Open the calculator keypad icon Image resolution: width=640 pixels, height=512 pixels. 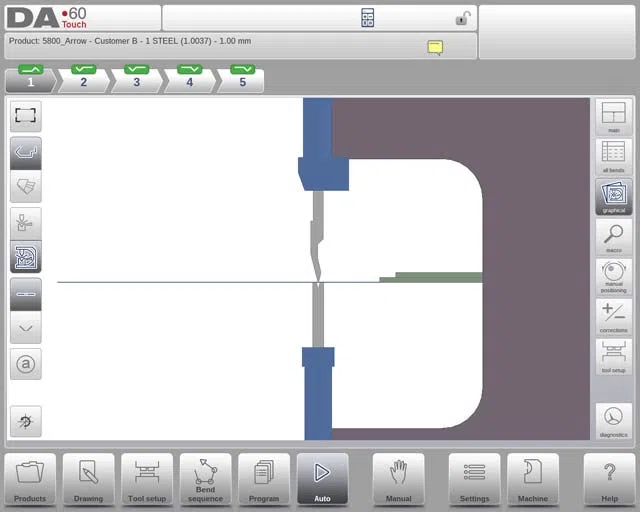tap(367, 18)
